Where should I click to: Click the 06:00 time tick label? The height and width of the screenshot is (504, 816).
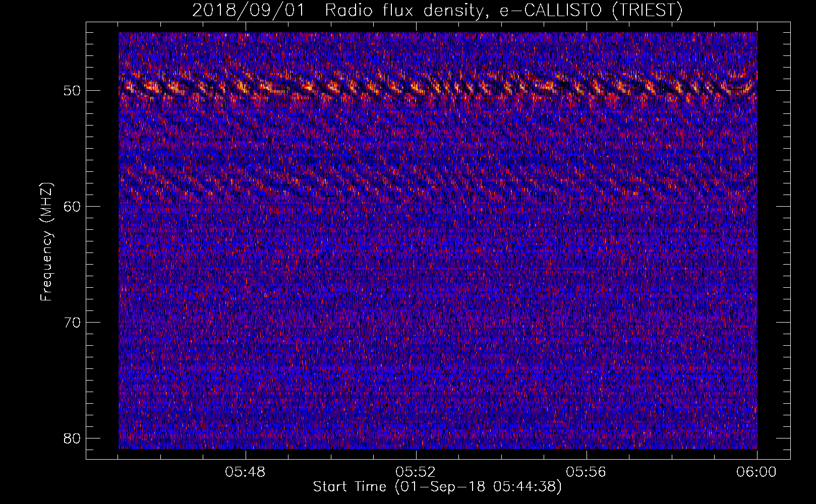click(x=756, y=472)
